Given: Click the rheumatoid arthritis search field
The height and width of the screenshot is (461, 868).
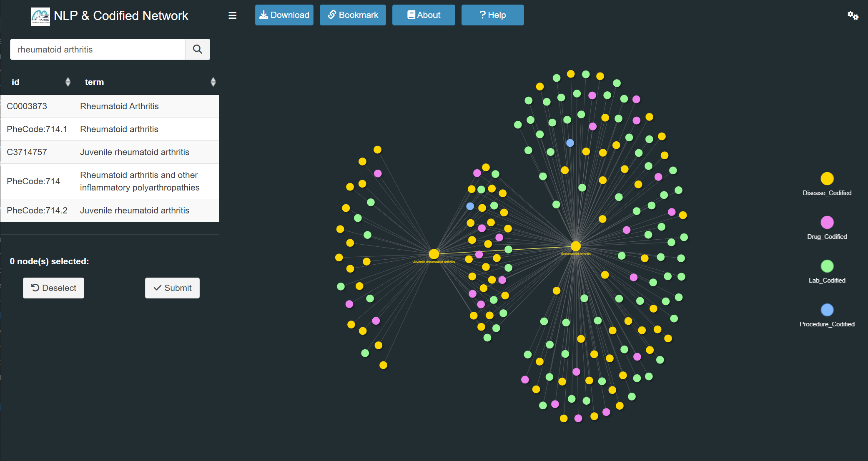Looking at the screenshot, I should click(x=98, y=50).
